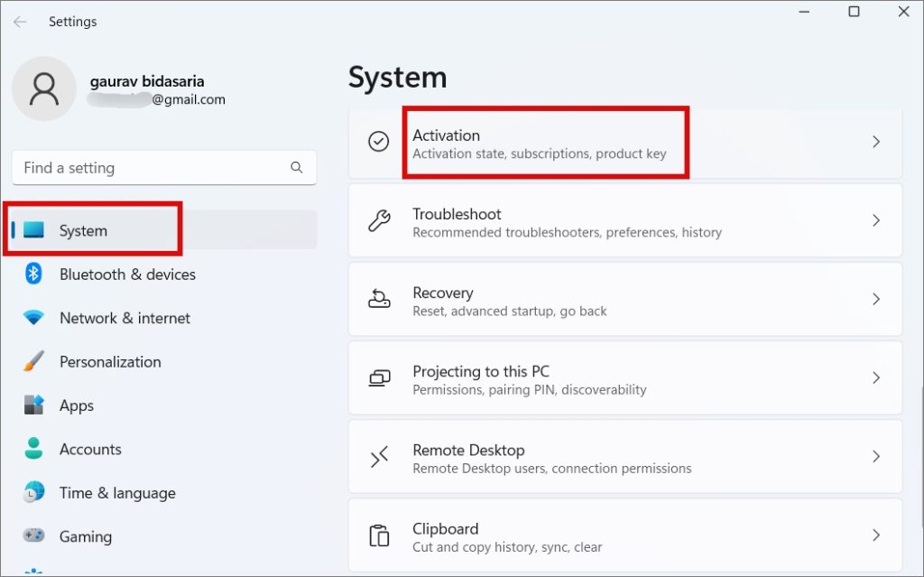Image resolution: width=924 pixels, height=577 pixels.
Task: Click the Troubleshoot wrench icon
Action: click(x=379, y=220)
